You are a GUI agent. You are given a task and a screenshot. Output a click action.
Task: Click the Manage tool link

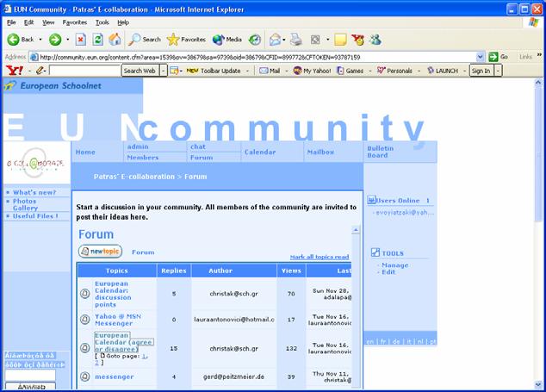click(395, 265)
